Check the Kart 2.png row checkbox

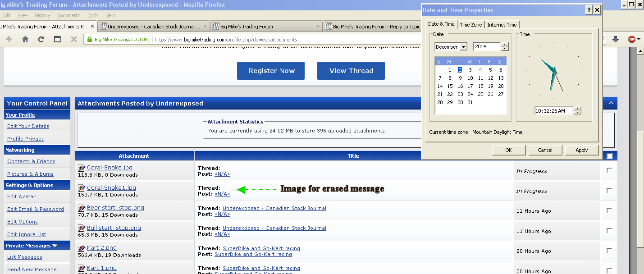(609, 251)
